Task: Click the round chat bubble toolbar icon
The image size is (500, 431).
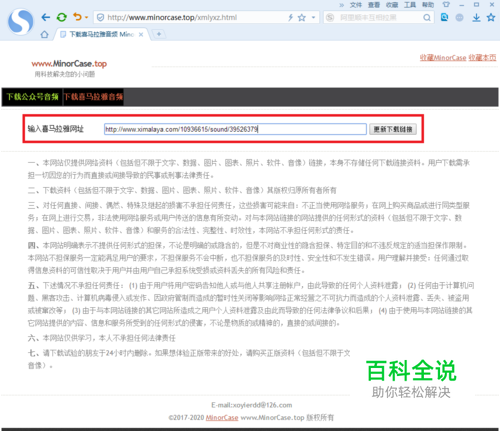Action: 460,18
